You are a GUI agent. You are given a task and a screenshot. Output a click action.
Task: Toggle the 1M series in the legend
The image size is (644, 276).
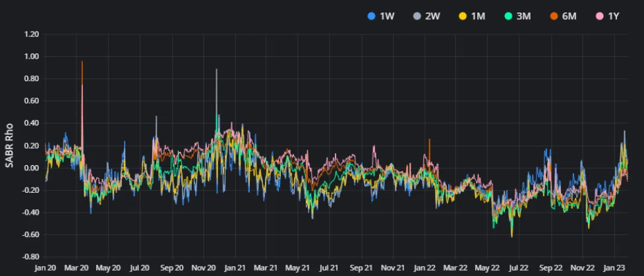tap(473, 17)
